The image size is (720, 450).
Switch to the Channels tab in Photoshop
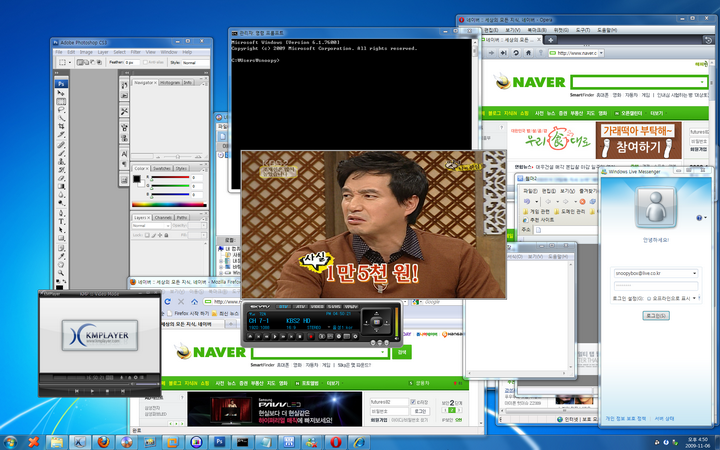coord(163,218)
